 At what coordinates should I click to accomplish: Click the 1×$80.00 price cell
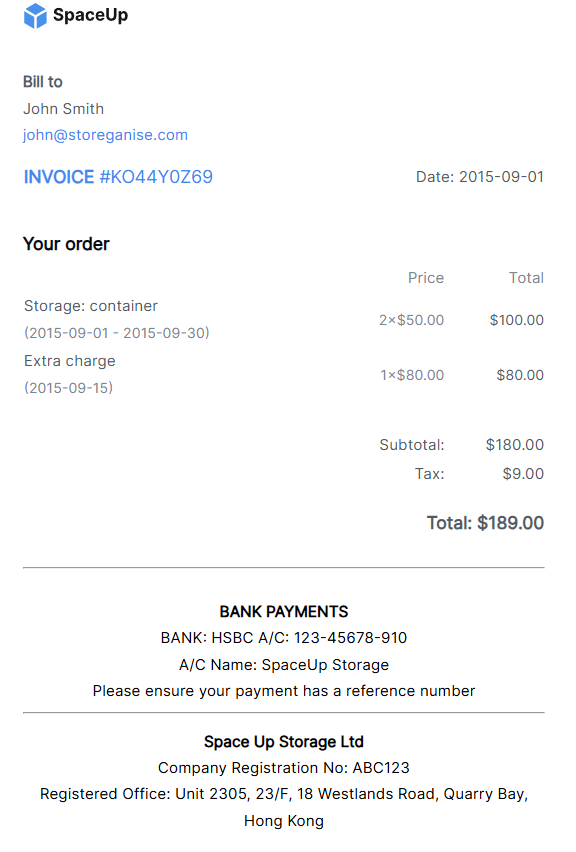[412, 375]
